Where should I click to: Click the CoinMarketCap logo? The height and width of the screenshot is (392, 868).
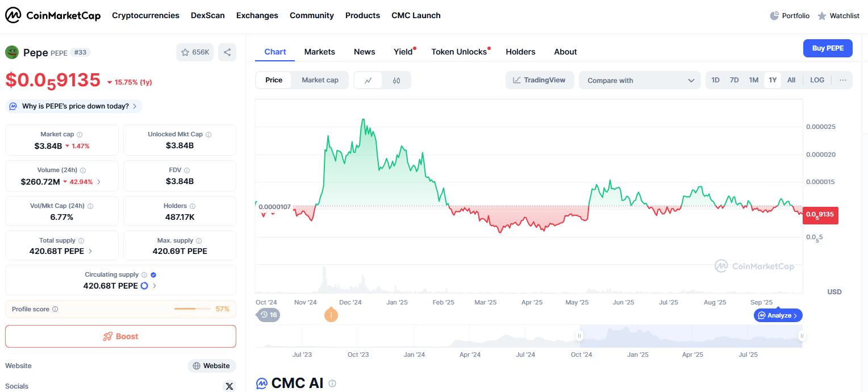pyautogui.click(x=53, y=15)
